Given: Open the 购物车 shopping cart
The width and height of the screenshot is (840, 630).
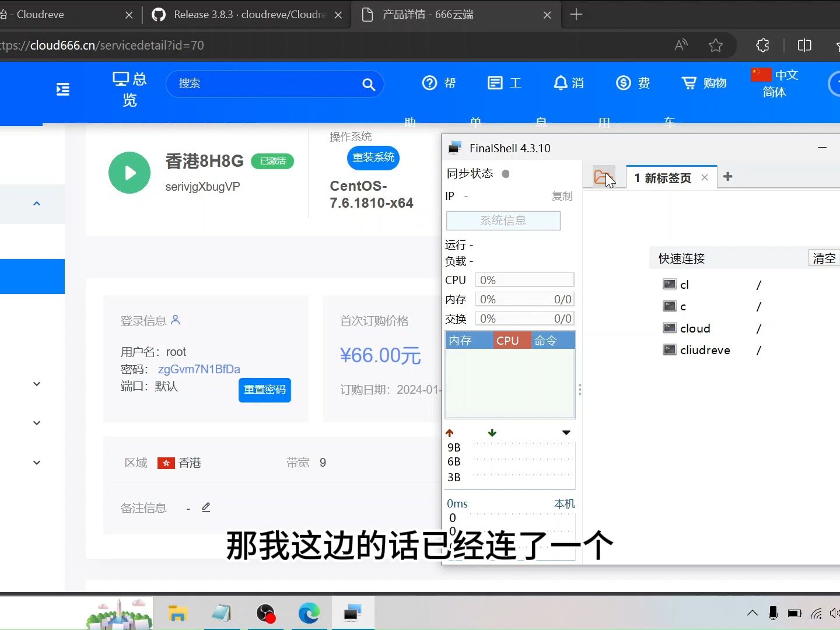Looking at the screenshot, I should (704, 83).
